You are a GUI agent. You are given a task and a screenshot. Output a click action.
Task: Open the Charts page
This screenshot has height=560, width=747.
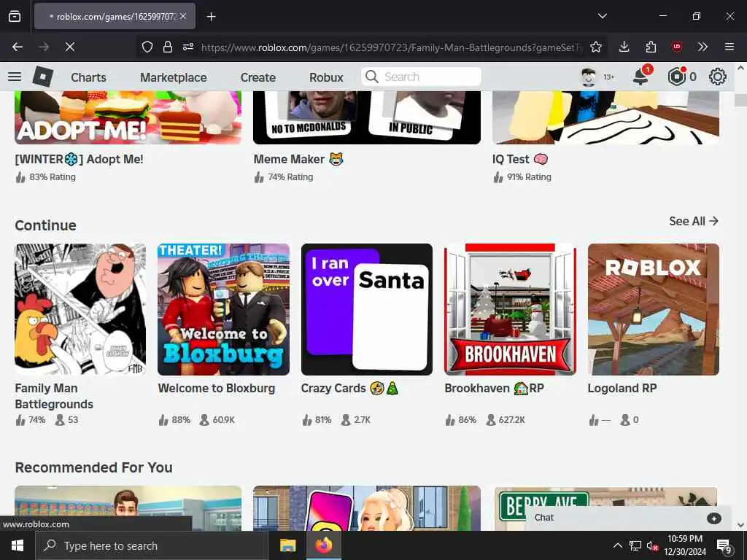88,77
